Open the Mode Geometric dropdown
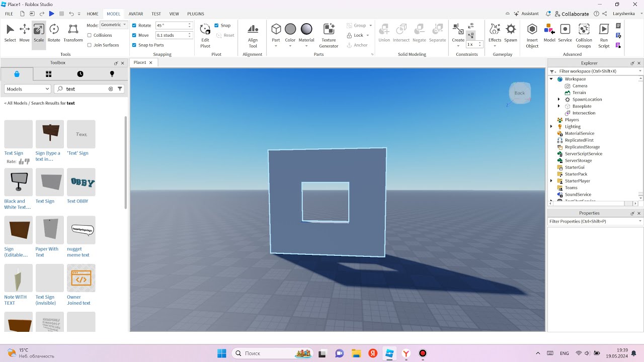644x362 pixels. [114, 25]
